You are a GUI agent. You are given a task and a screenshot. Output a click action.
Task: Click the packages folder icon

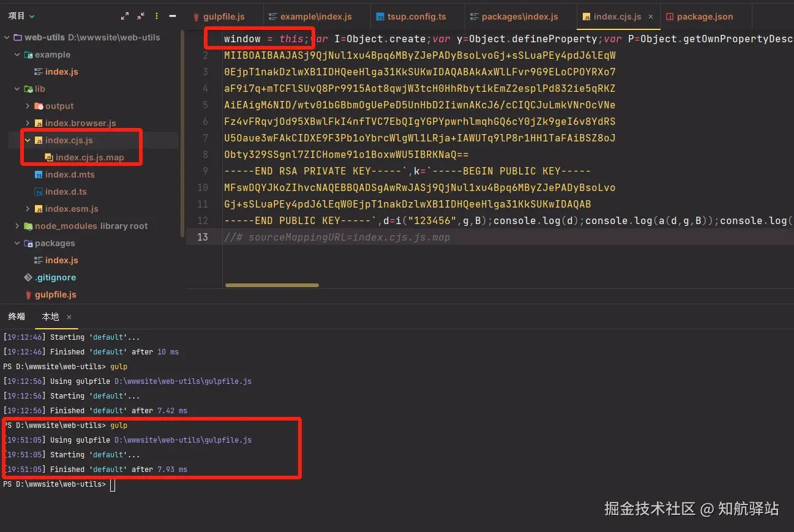pyautogui.click(x=28, y=243)
